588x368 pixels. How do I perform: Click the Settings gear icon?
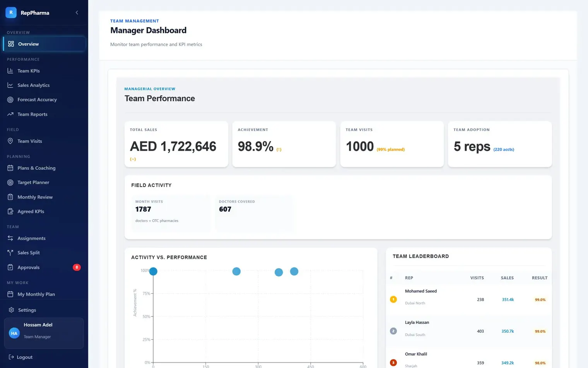tap(11, 310)
